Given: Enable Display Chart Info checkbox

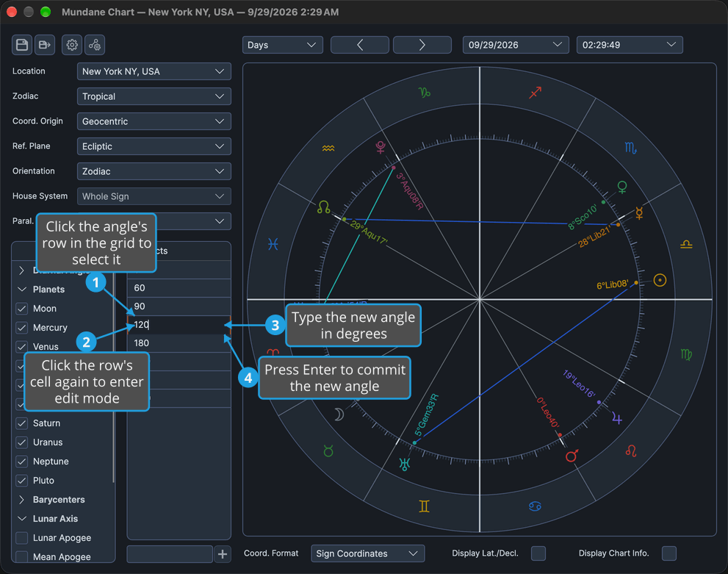Looking at the screenshot, I should pos(669,553).
